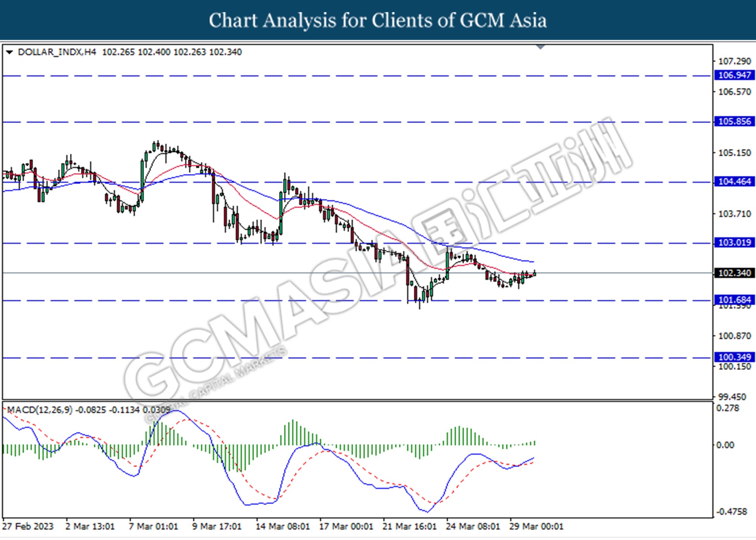Click the Chart Analysis for Clients title

point(378,20)
